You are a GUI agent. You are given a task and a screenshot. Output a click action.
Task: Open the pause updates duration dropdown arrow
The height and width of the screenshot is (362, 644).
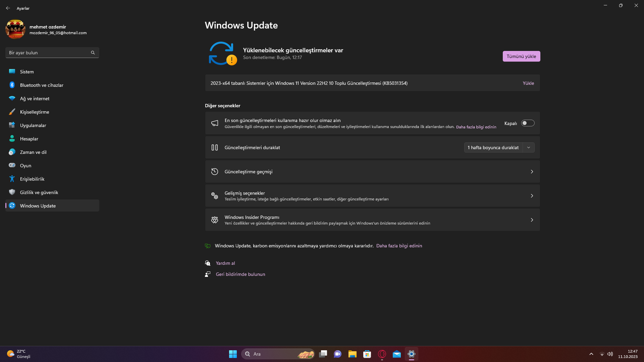(x=529, y=147)
